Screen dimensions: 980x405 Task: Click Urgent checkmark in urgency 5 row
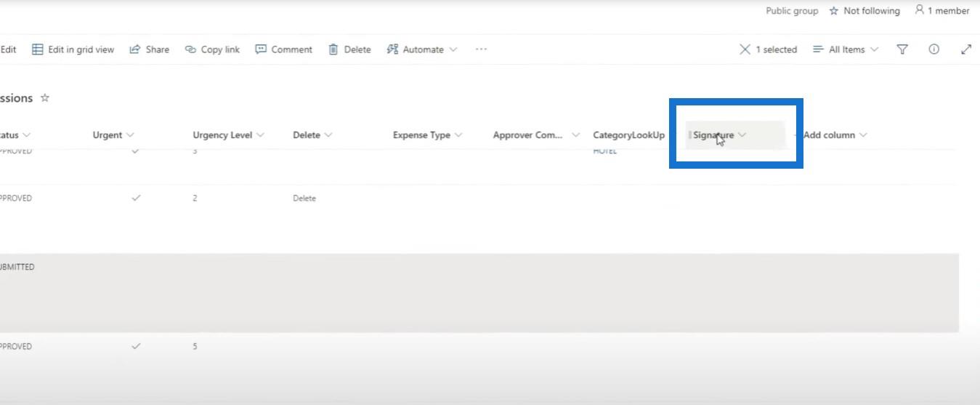click(x=136, y=346)
